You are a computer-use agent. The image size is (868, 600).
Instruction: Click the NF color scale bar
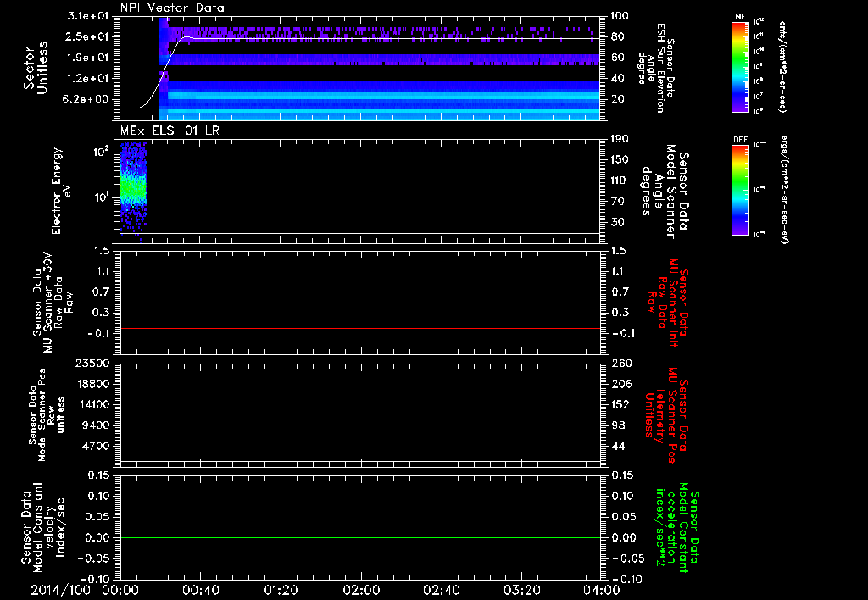[x=740, y=66]
